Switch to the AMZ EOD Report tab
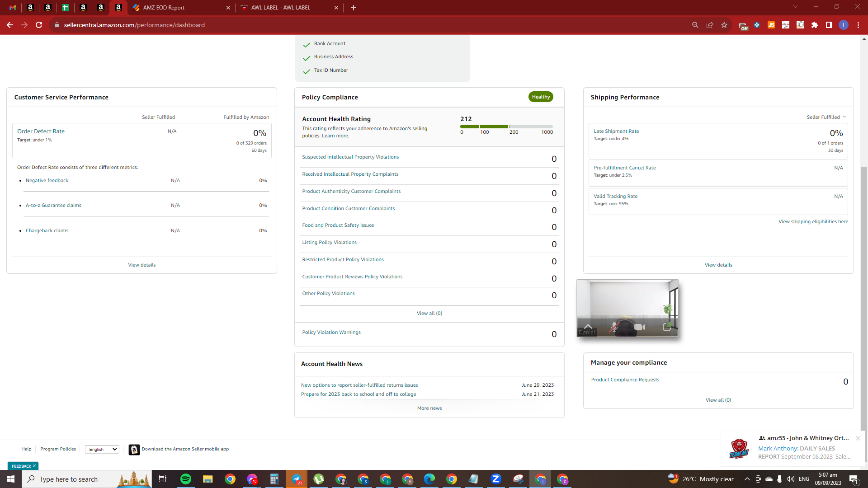Image resolution: width=868 pixels, height=488 pixels. [x=180, y=8]
